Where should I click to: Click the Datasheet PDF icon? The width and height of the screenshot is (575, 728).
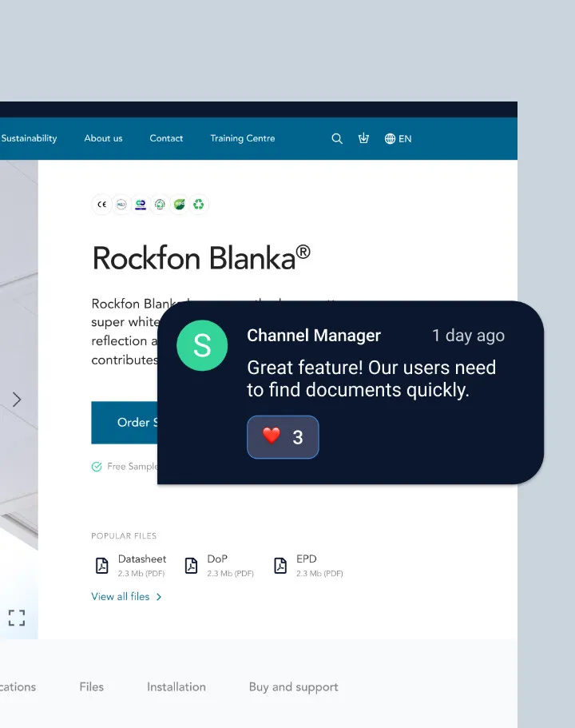point(102,566)
